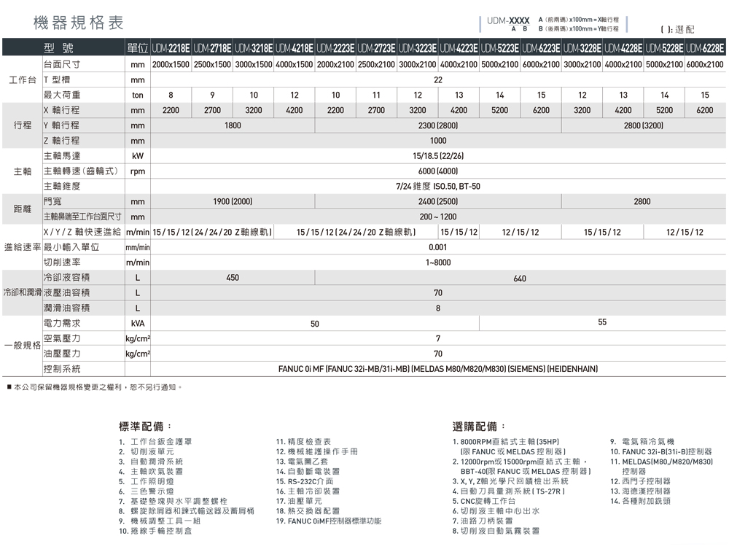Select the 潤滑油容積 row label

(66, 308)
